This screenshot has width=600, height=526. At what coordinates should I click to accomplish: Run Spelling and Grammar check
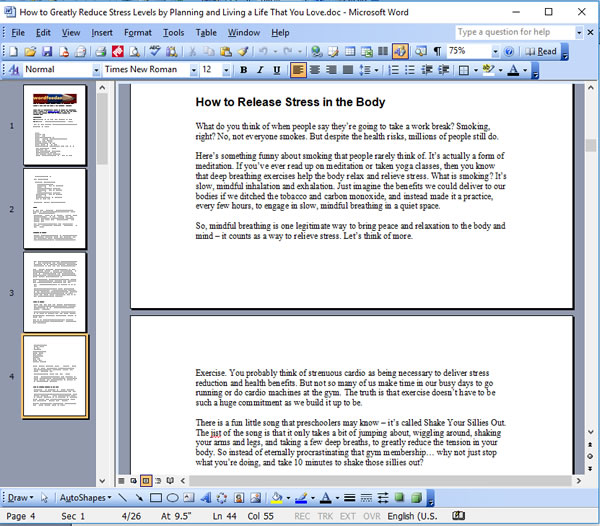pyautogui.click(x=155, y=51)
